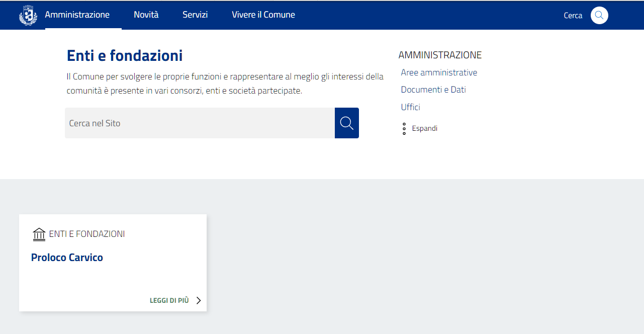Click the Cerca label in the header

pos(573,16)
